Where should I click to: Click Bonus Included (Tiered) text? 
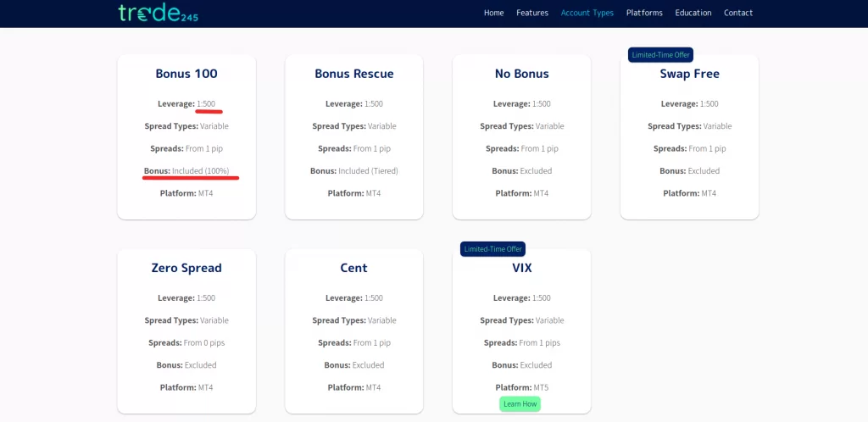tap(354, 171)
